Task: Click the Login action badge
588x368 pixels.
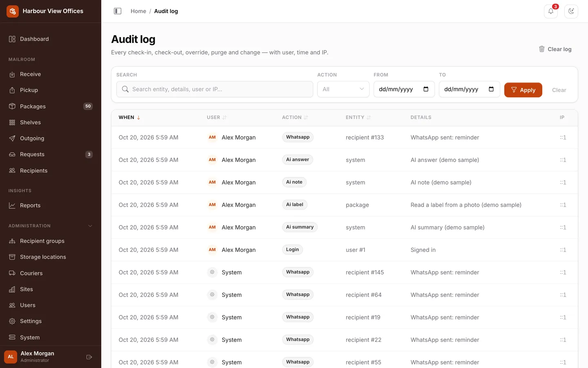Action: (292, 249)
